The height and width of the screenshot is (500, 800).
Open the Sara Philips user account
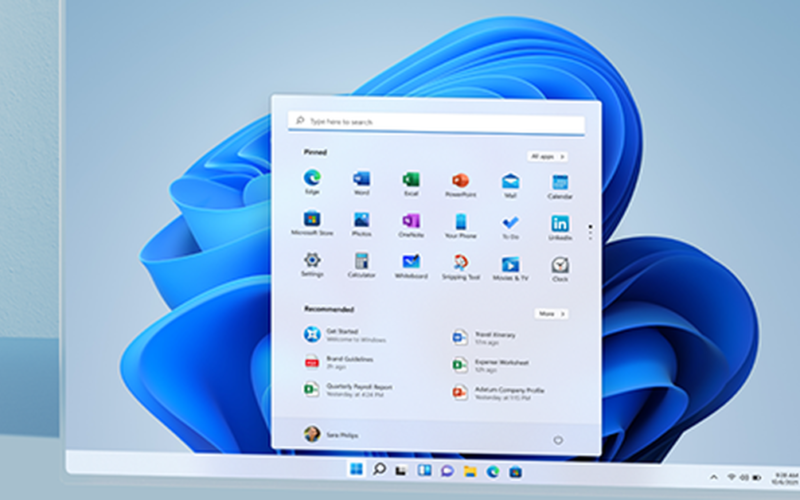coord(331,435)
